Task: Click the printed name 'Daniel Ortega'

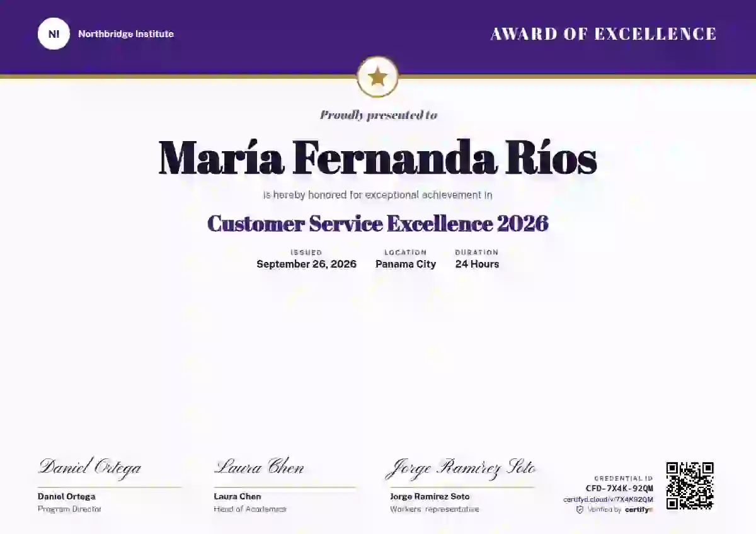Action: pos(67,497)
